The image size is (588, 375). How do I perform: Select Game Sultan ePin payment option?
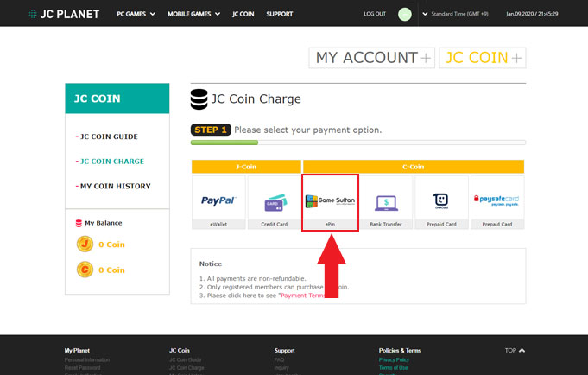(x=330, y=201)
